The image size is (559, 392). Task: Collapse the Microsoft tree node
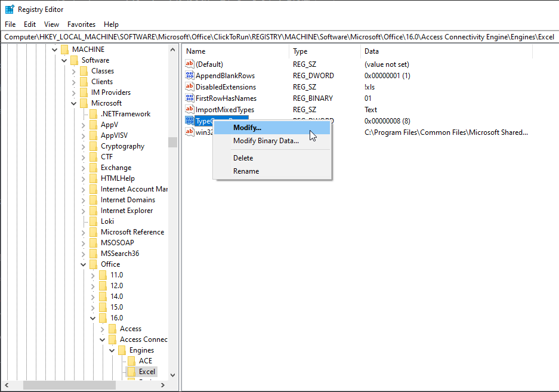coord(73,103)
